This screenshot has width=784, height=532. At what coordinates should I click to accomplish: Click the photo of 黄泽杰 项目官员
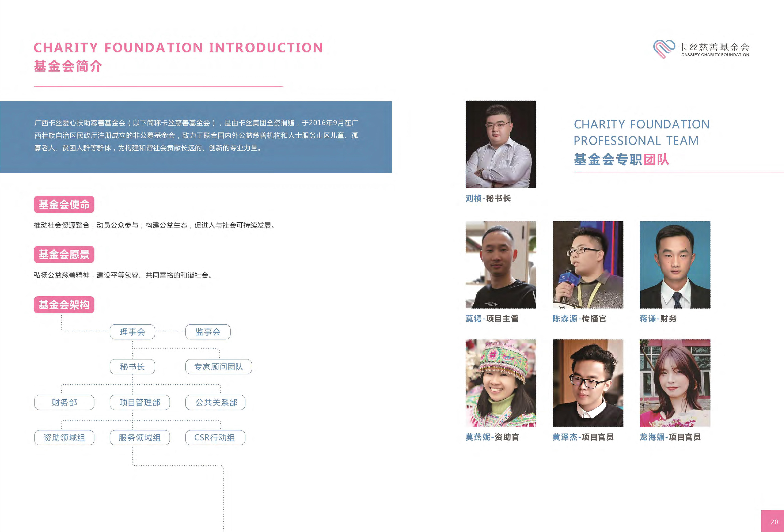[x=588, y=383]
